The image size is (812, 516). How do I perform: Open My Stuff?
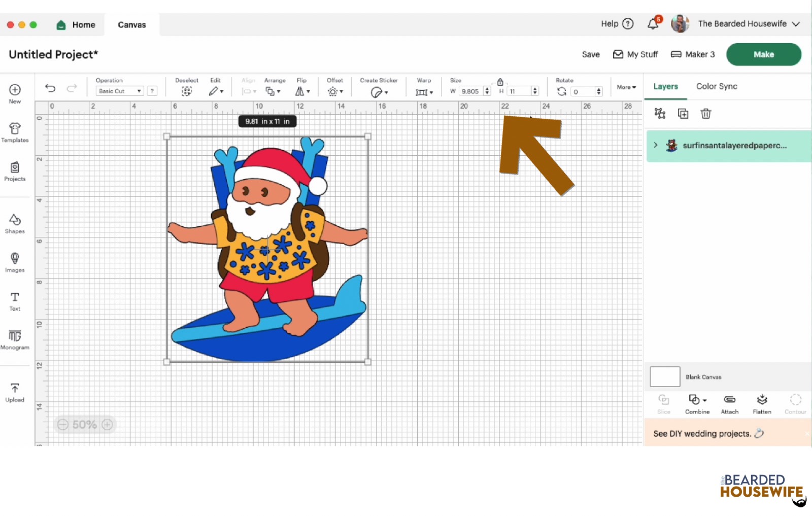coord(635,54)
